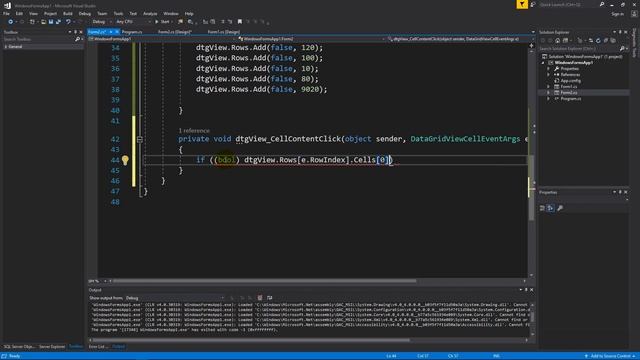This screenshot has width=640, height=360.
Task: Click the Categorized icon in Properties panel
Action: [542, 208]
